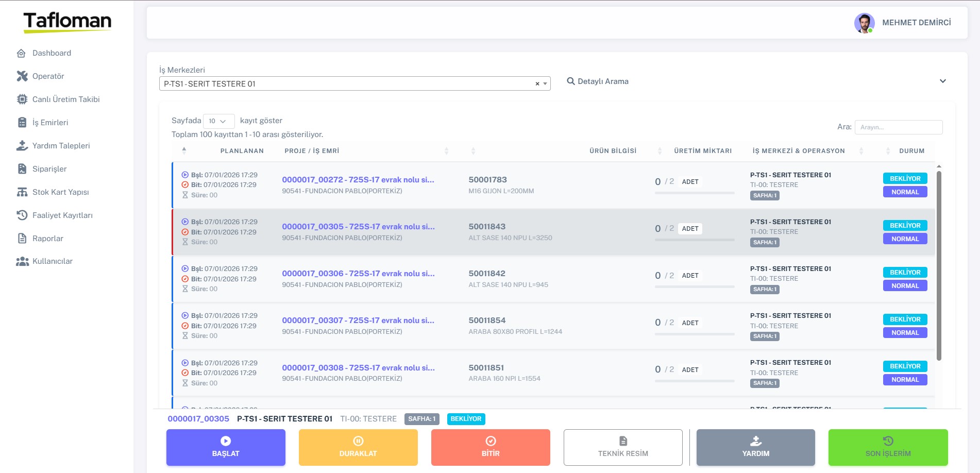Image resolution: width=980 pixels, height=473 pixels.
Task: Open Yardım Talepleri
Action: pos(61,145)
